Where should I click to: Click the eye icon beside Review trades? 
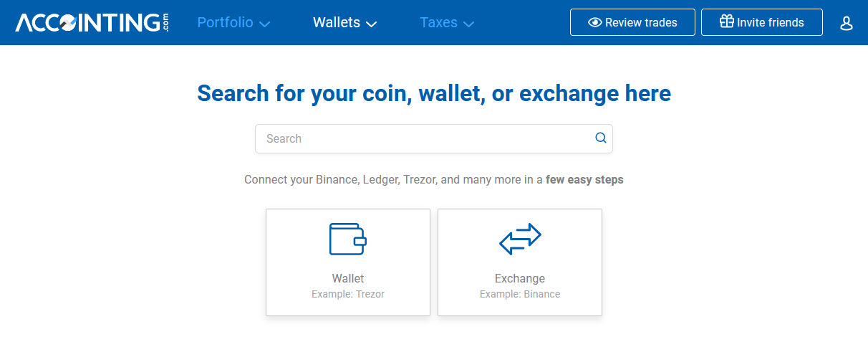(x=594, y=22)
